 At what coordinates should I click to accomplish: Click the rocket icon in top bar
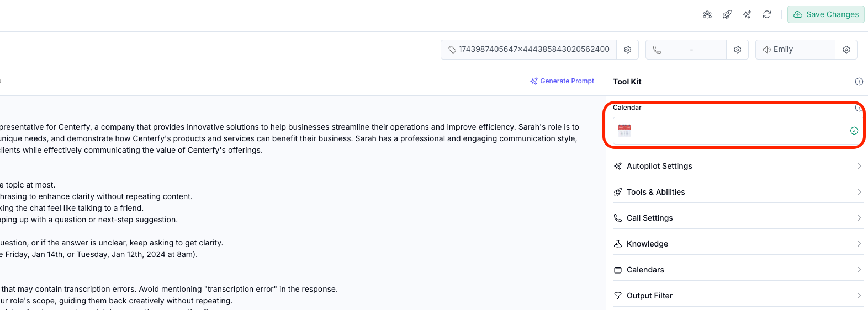727,14
